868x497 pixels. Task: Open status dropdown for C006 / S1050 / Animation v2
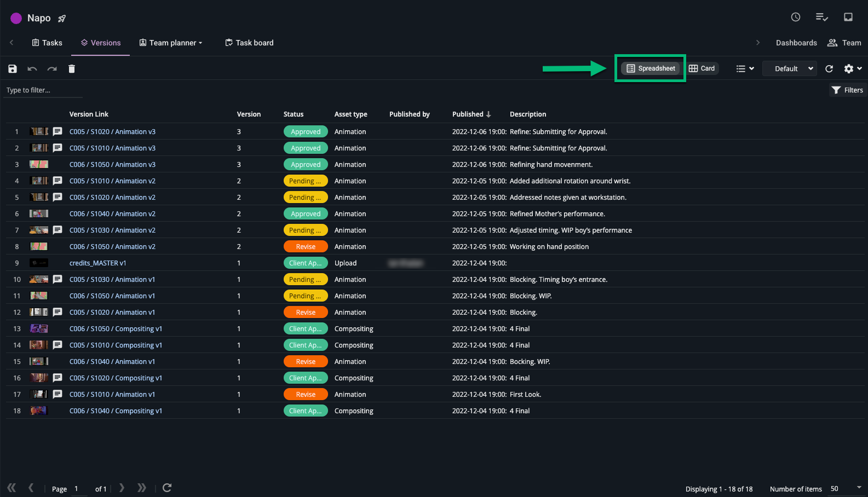coord(306,246)
